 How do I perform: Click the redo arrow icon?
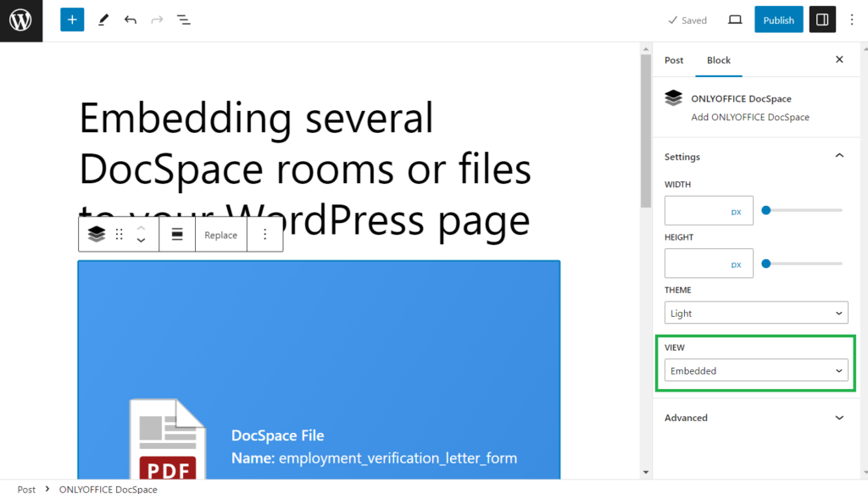click(x=157, y=19)
